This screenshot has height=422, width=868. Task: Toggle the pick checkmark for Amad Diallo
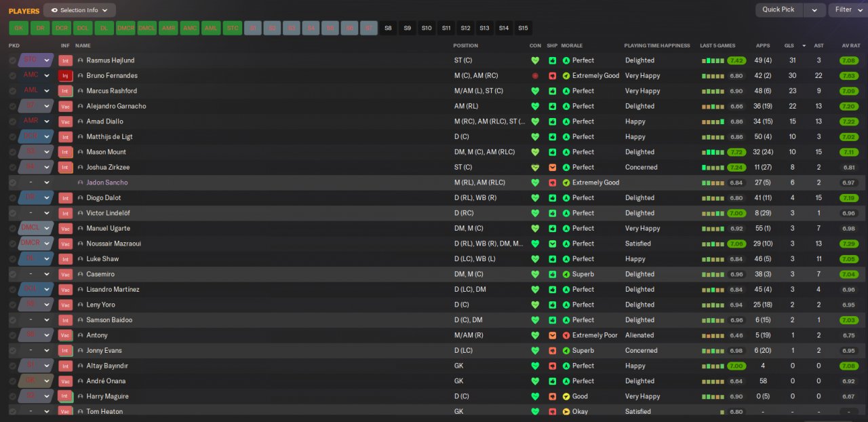tap(12, 121)
